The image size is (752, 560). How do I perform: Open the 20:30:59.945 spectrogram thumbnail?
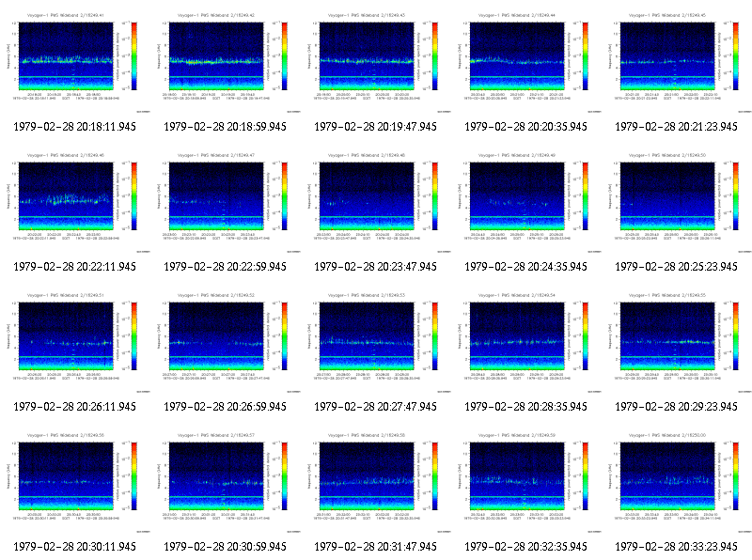click(226, 483)
